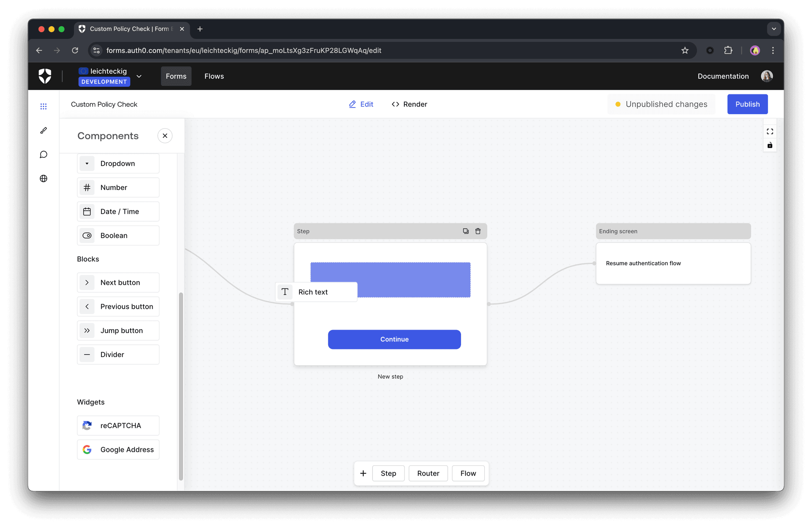Add a component with the plus icon near Step
The image size is (812, 528).
(363, 473)
